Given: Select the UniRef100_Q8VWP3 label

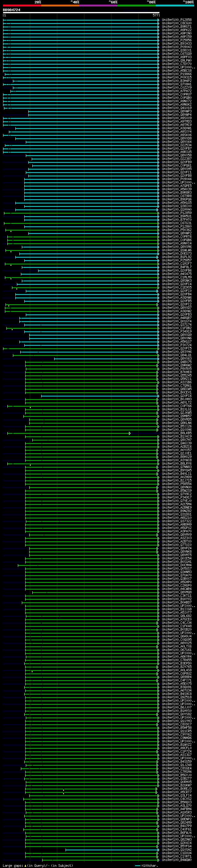Looking at the screenshot, I should [x=177, y=111].
